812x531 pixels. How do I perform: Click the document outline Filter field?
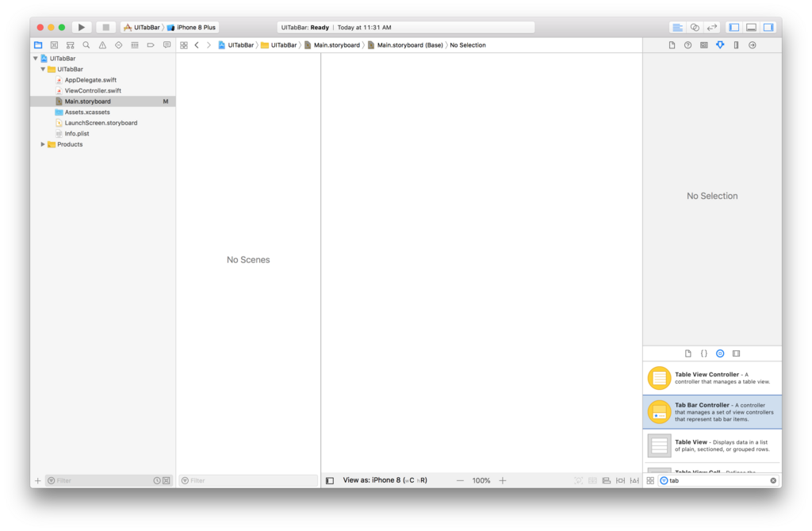(x=248, y=481)
